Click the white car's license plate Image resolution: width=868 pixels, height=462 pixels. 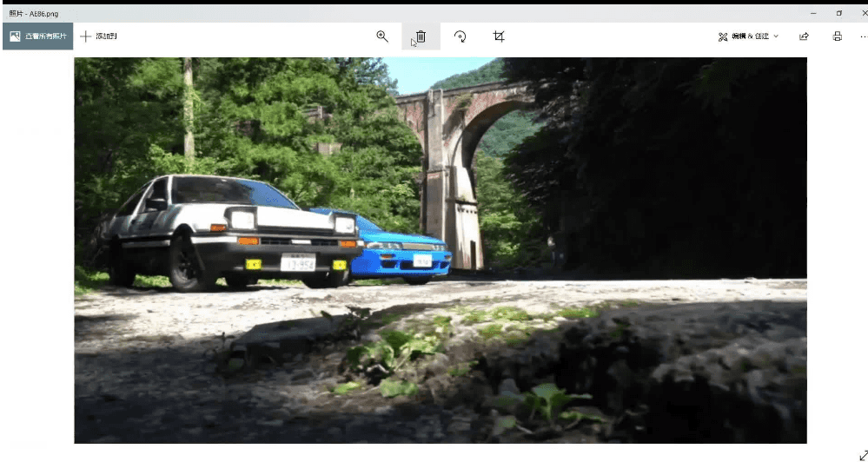tap(298, 261)
